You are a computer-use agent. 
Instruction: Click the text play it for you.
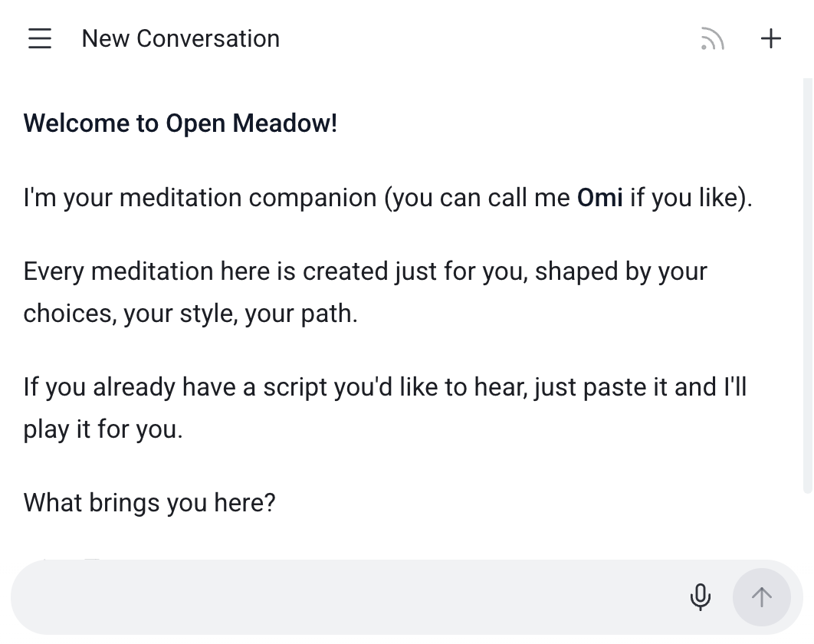pos(103,429)
